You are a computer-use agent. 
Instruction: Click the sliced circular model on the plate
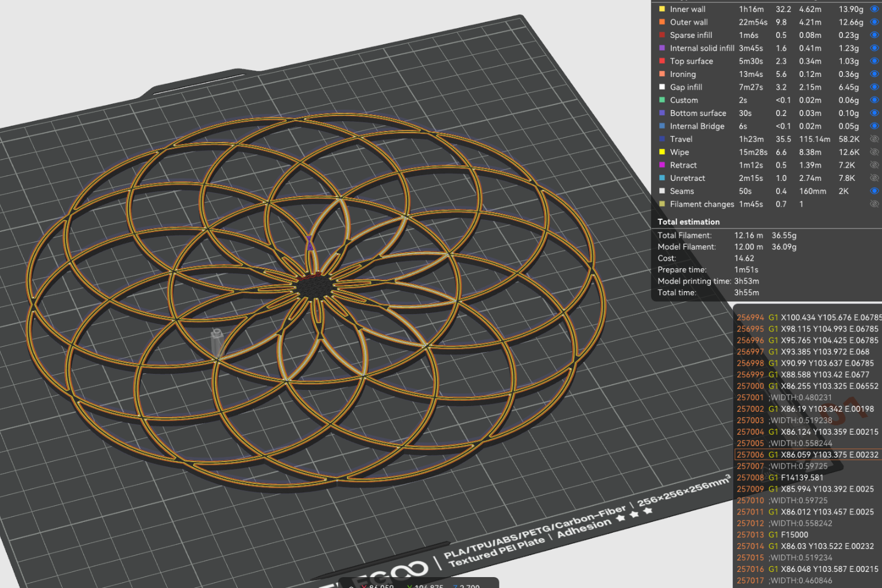coord(316,301)
